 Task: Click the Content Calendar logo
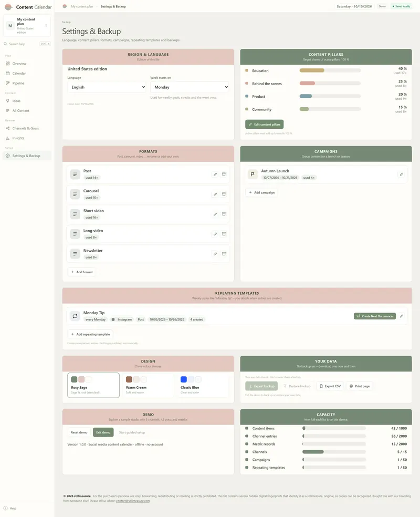[8, 7]
